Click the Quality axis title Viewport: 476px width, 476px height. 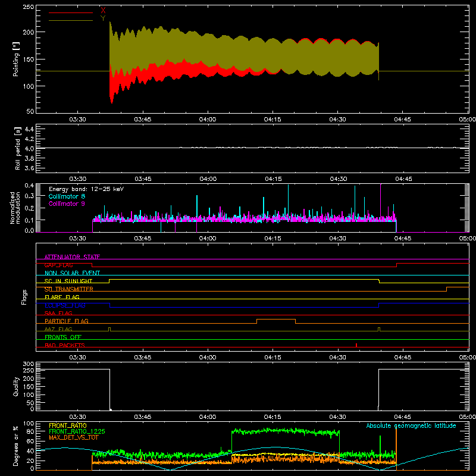tap(16, 386)
